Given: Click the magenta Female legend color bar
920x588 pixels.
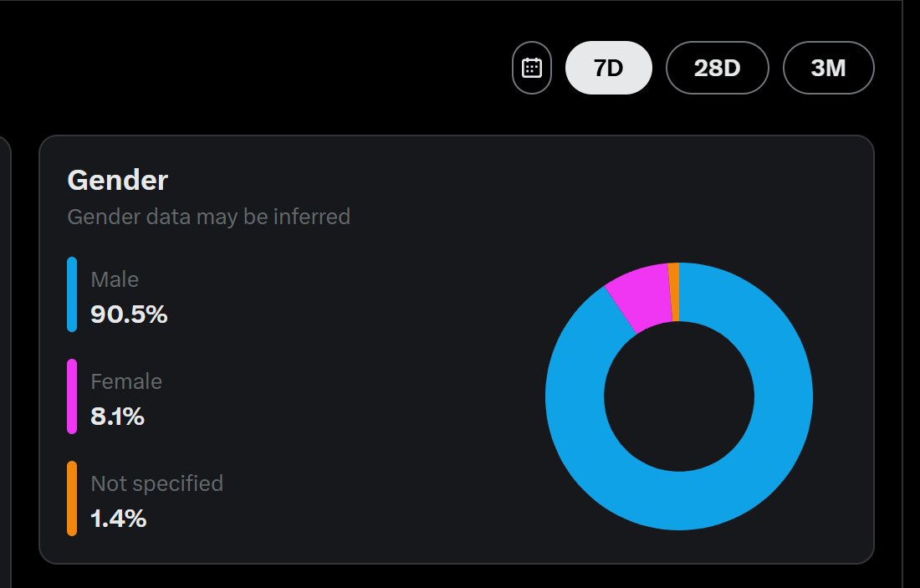Looking at the screenshot, I should [x=72, y=396].
